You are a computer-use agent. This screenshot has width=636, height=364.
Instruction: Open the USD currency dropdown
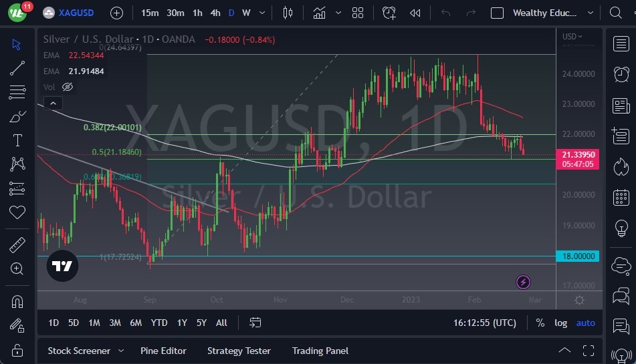click(572, 37)
